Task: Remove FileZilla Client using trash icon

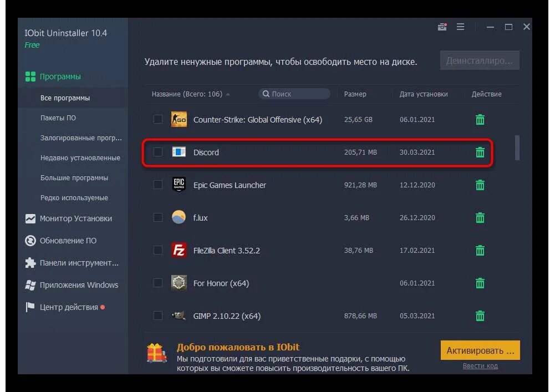Action: [480, 251]
